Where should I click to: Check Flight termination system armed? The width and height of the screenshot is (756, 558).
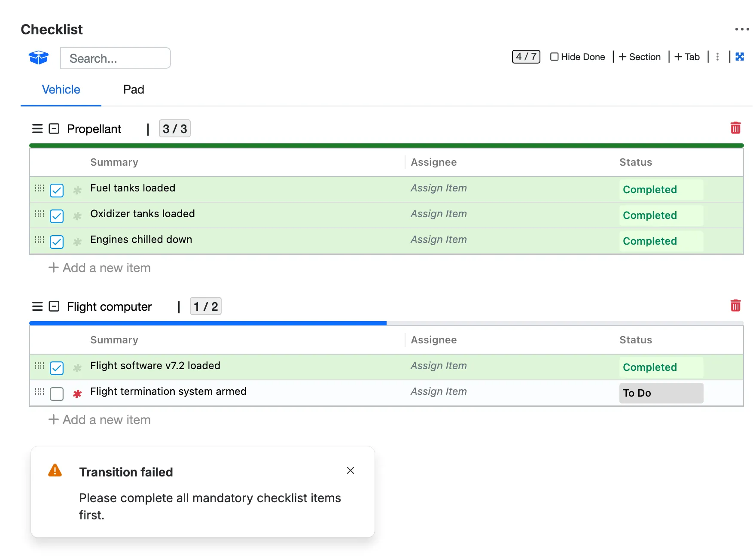(x=57, y=394)
